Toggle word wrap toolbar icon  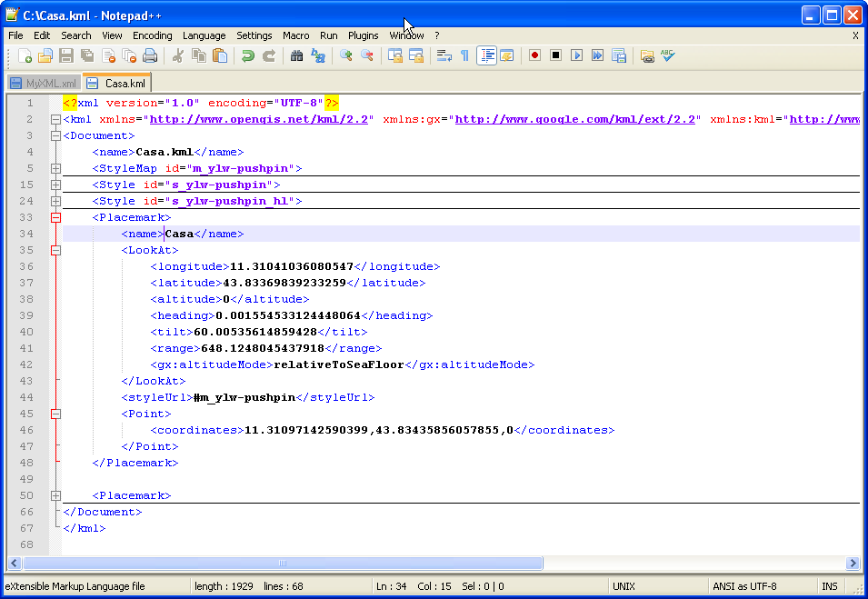point(444,55)
